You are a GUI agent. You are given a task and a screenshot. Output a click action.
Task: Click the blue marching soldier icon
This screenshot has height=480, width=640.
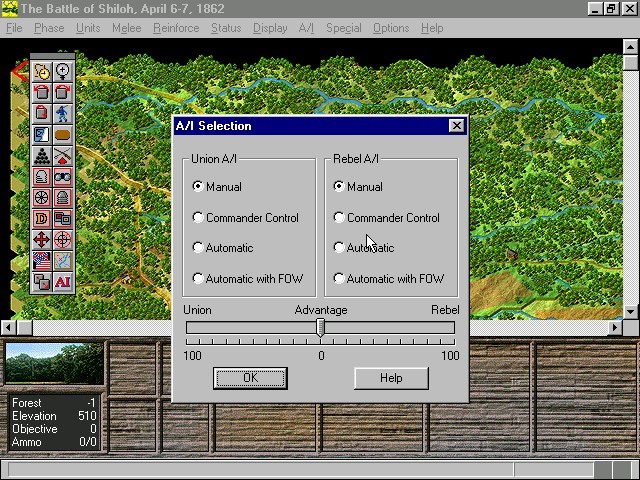point(62,113)
